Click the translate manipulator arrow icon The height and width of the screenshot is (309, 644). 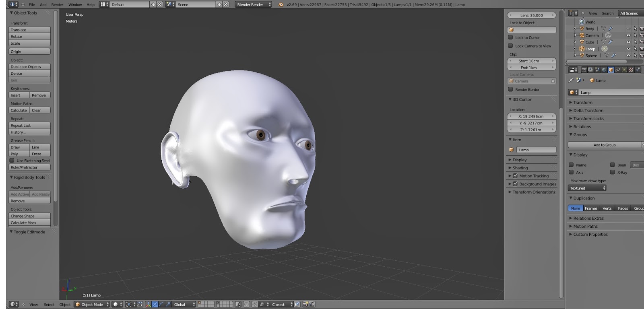pos(155,305)
